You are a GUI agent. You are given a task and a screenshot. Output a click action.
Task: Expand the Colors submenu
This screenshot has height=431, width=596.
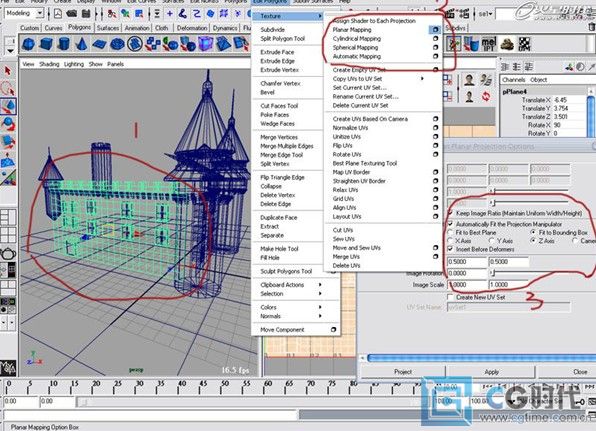(x=292, y=307)
